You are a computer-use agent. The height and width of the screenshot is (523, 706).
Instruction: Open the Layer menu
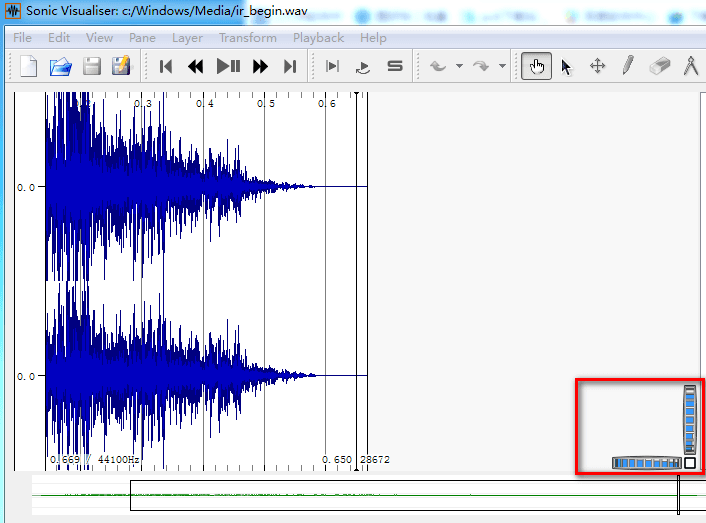187,38
